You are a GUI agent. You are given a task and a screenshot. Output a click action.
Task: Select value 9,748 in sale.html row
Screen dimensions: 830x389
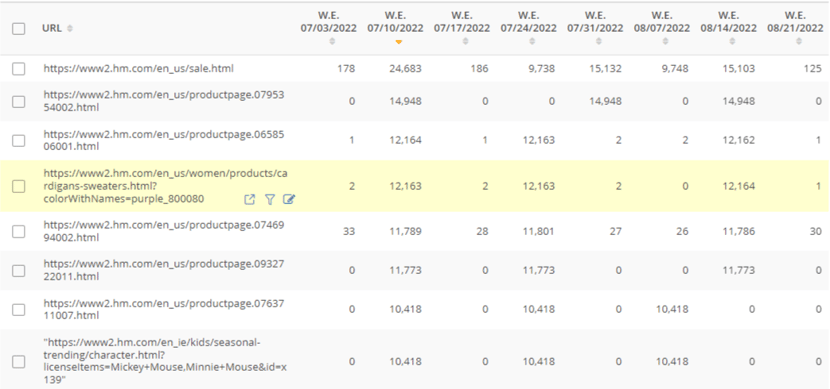pos(675,69)
